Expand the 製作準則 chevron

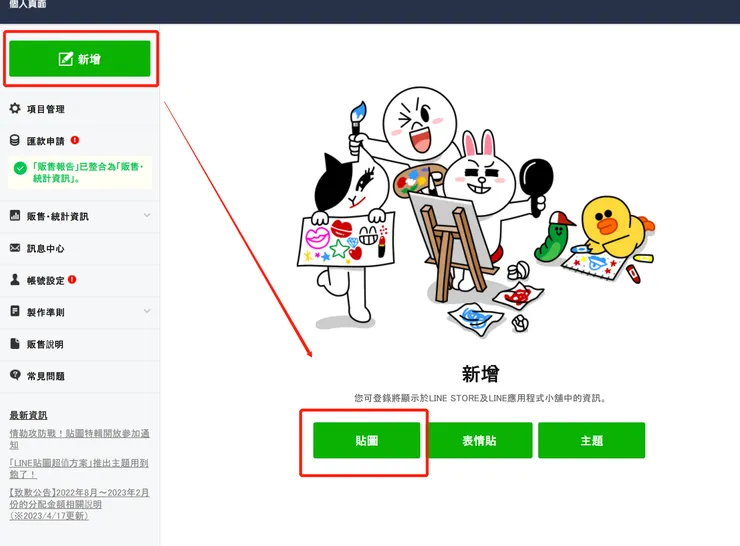(147, 311)
